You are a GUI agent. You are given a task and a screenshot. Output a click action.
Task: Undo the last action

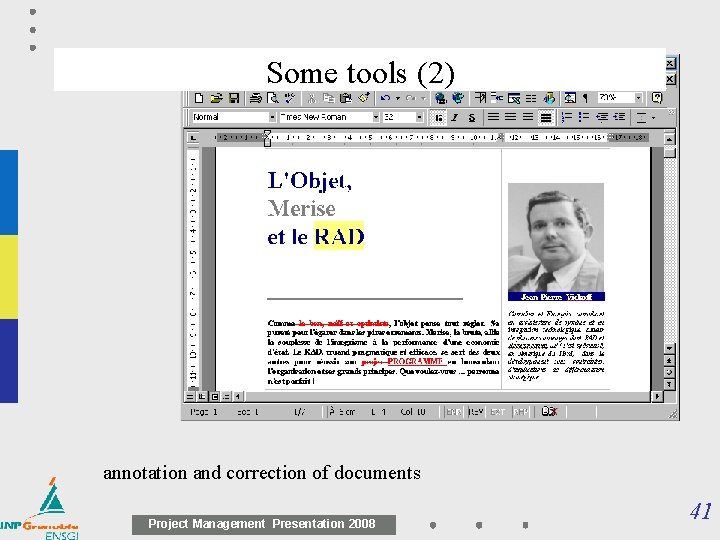click(385, 98)
